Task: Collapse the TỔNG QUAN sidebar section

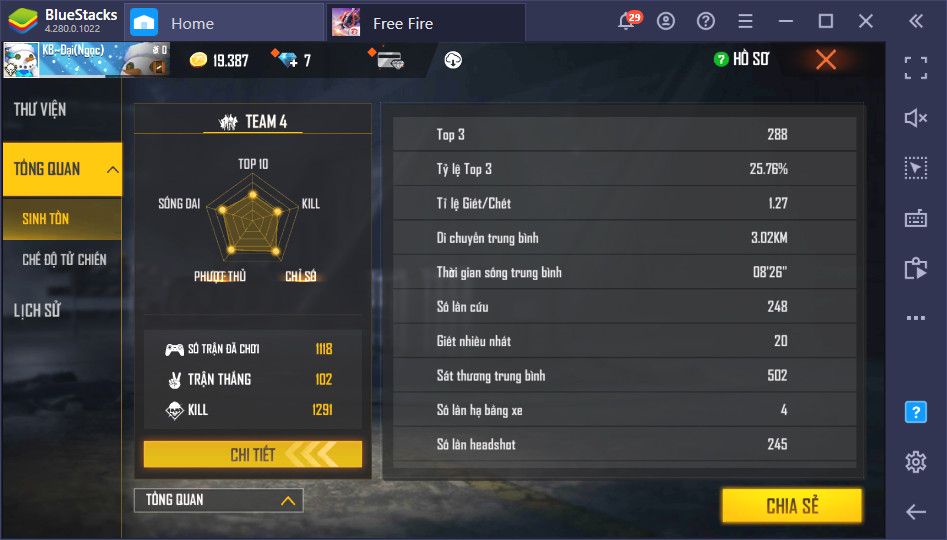Action: click(112, 170)
